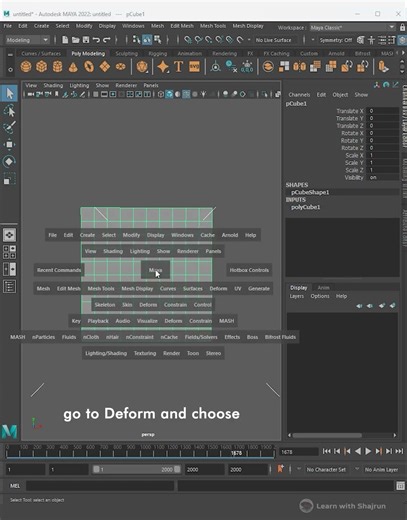Click the Hotbox Controls button
407x520 pixels.
coord(249,270)
